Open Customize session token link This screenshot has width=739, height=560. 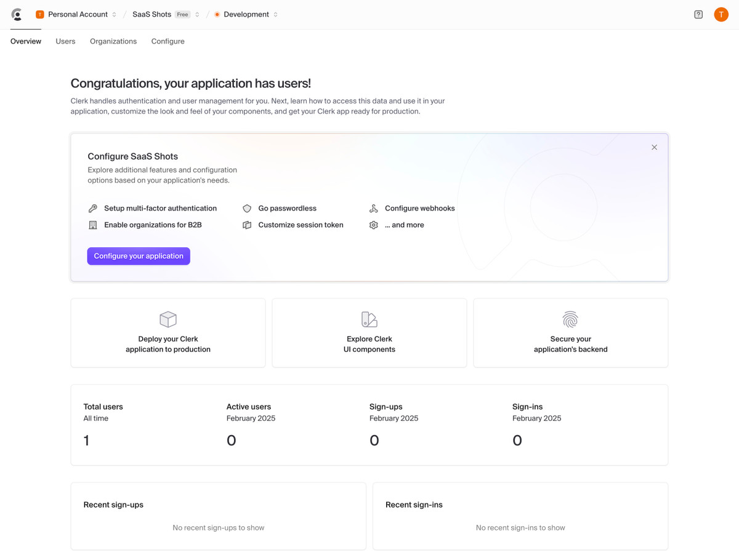(x=301, y=225)
